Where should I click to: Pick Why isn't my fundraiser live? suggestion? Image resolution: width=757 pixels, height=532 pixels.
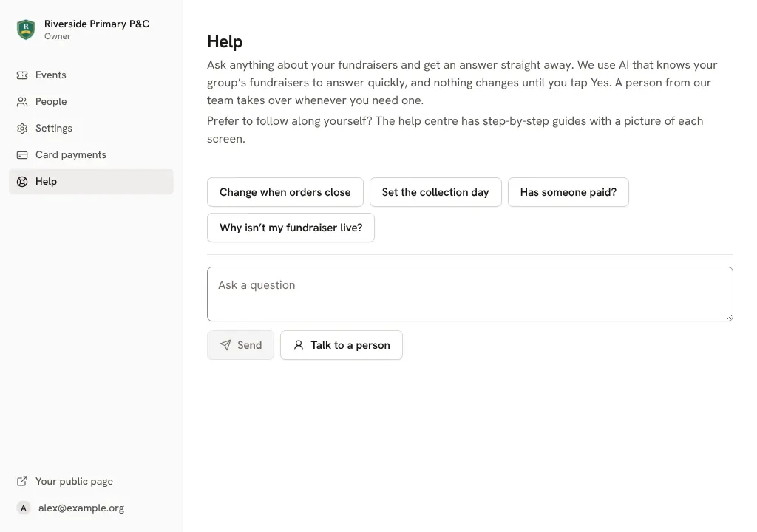tap(291, 228)
